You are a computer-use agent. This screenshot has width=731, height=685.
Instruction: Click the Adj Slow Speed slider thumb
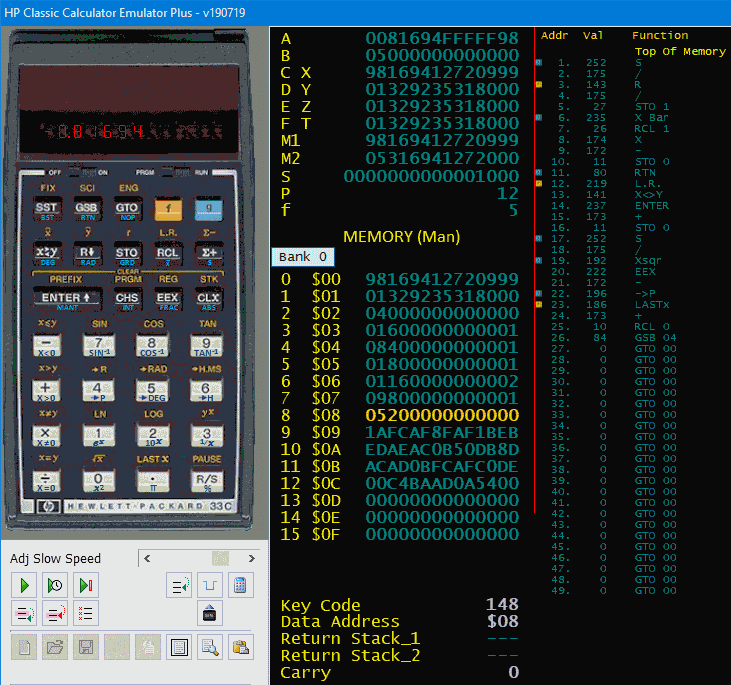(221, 558)
